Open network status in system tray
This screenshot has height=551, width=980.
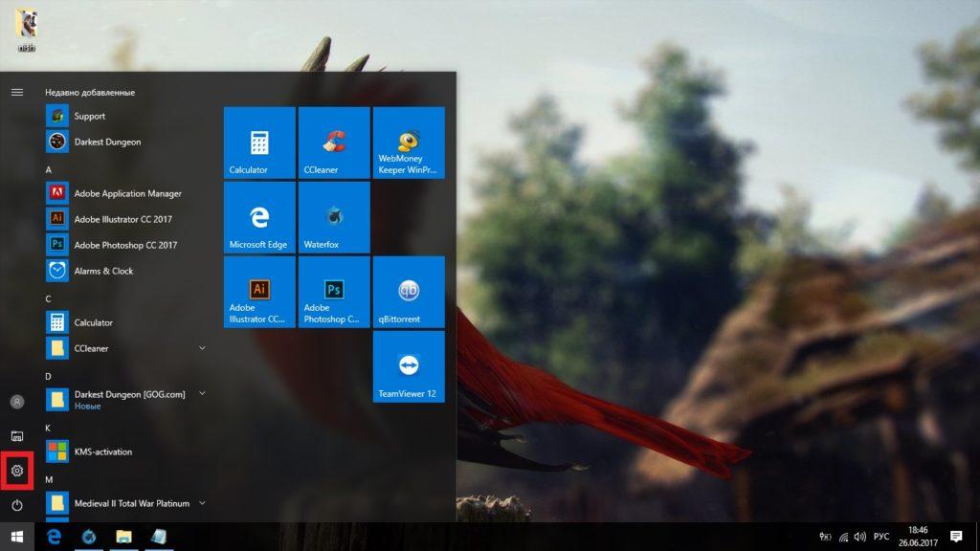(844, 537)
